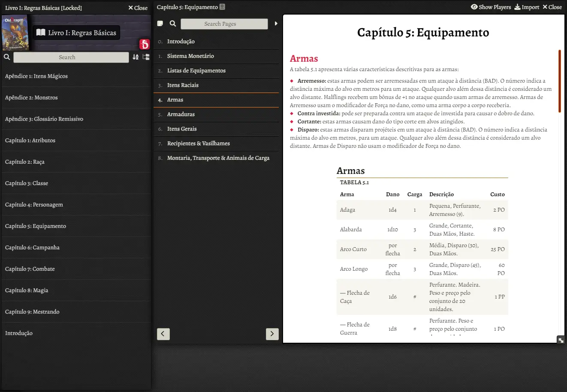Click the Livro I: Regras Básicas banner title
567x392 pixels.
pyautogui.click(x=76, y=33)
